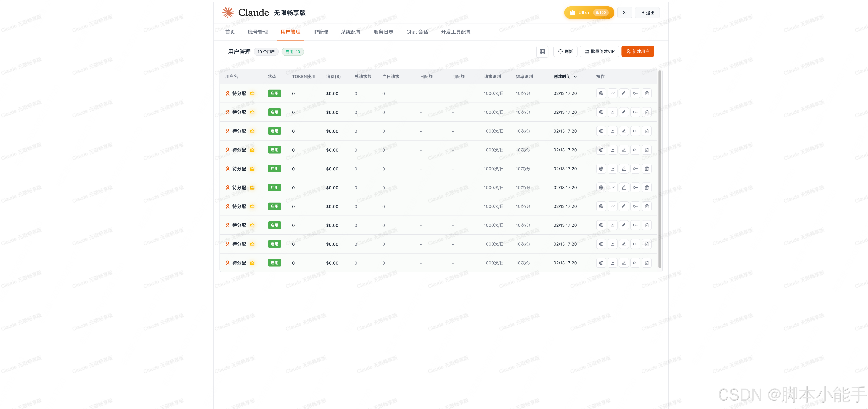Click the key icon in the fourth user row
Screen dimensions: 868x409
(635, 150)
